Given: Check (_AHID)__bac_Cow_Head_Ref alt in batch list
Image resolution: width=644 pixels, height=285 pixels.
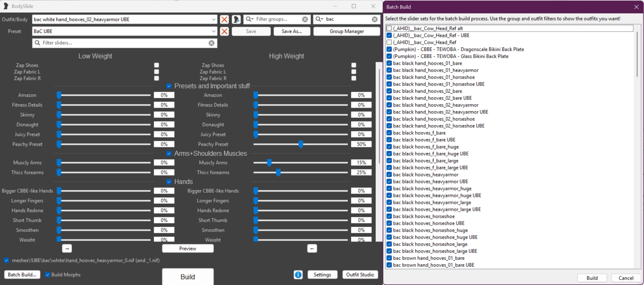Looking at the screenshot, I should (389, 28).
